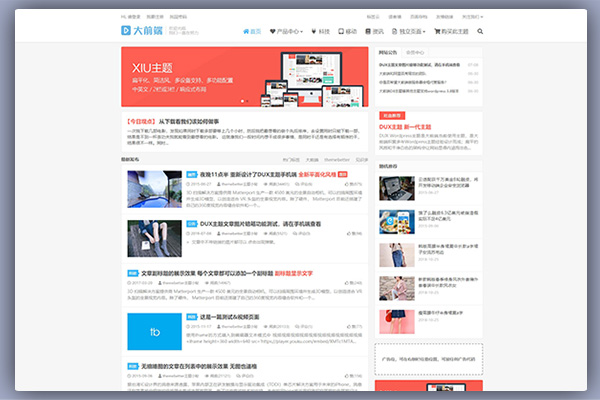Open the 这是一篇测试&视频页面 article title
This screenshot has width=600, height=400.
(230, 317)
